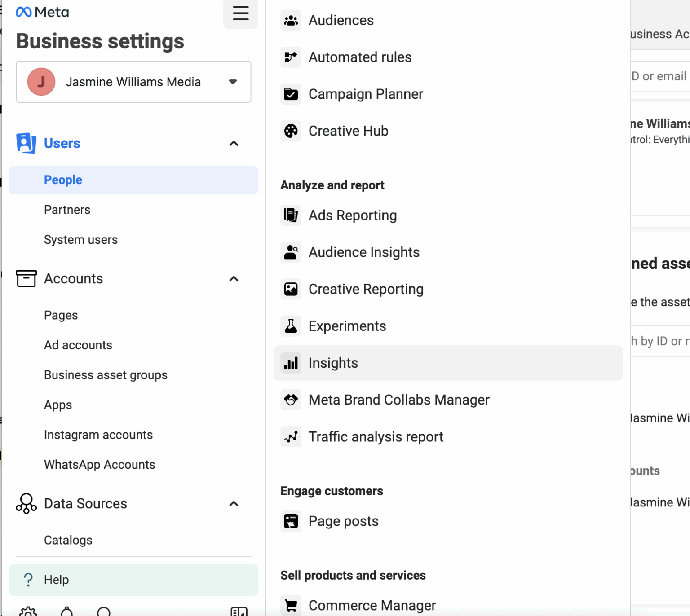The width and height of the screenshot is (690, 616).
Task: Click the Jasmine Williams Media avatar
Action: [x=41, y=82]
